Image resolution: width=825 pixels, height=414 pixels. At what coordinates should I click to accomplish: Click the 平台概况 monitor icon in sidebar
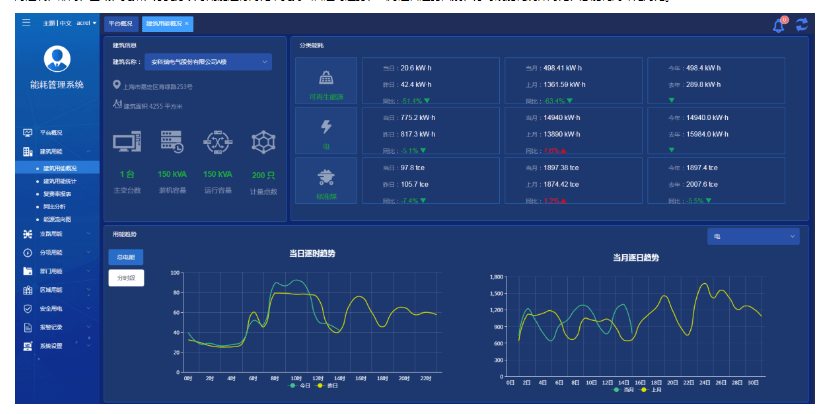pyautogui.click(x=28, y=133)
